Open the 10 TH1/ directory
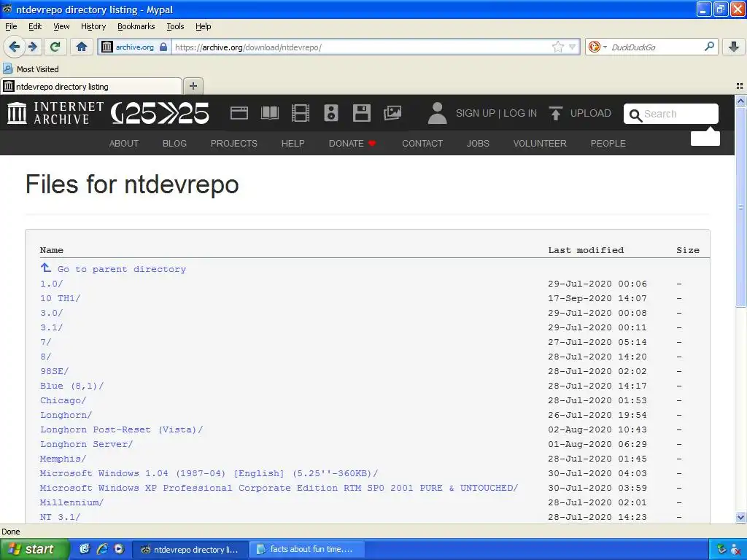 point(60,298)
